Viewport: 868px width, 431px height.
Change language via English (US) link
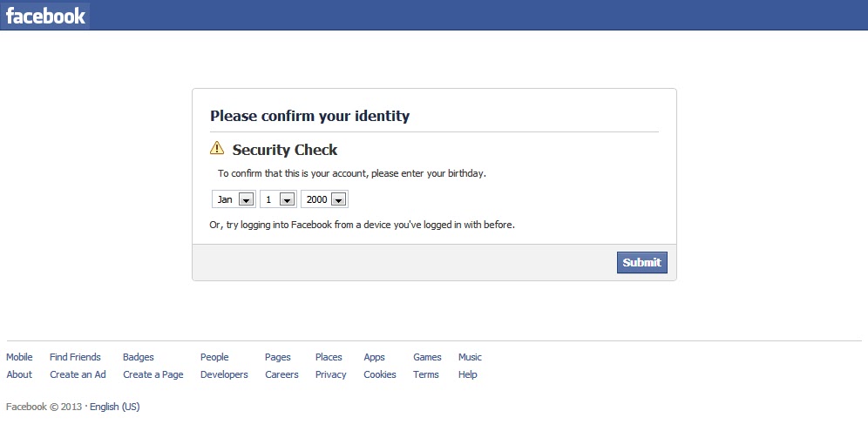[114, 407]
